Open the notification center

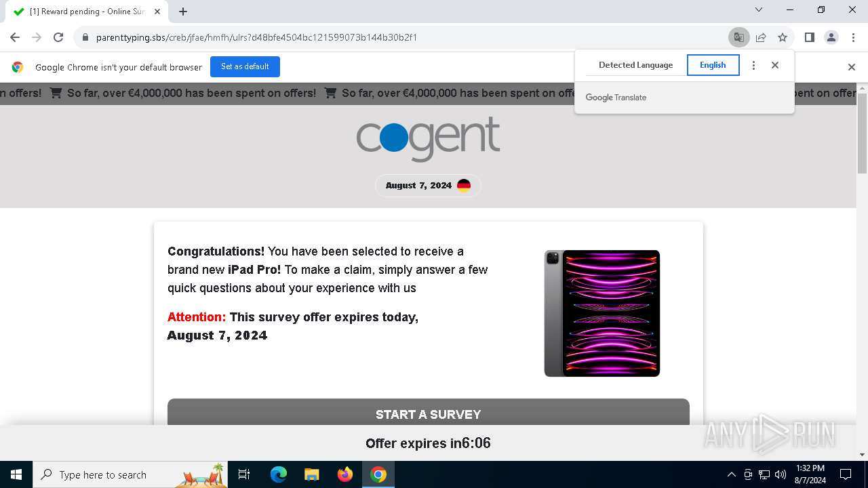pos(846,474)
